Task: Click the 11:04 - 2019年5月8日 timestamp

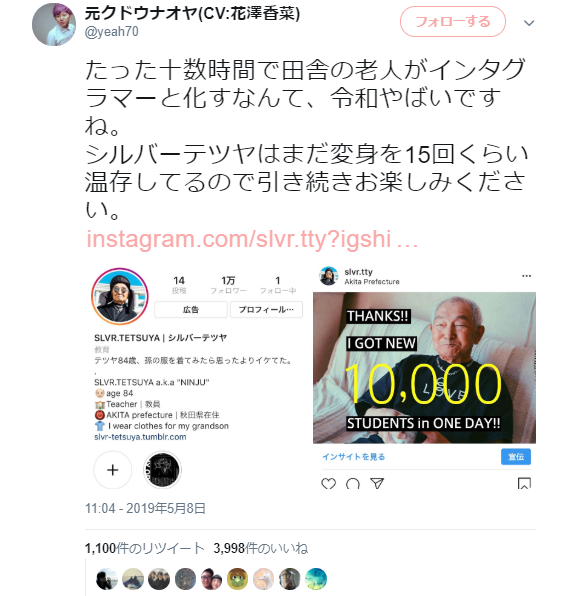Action: pos(145,508)
